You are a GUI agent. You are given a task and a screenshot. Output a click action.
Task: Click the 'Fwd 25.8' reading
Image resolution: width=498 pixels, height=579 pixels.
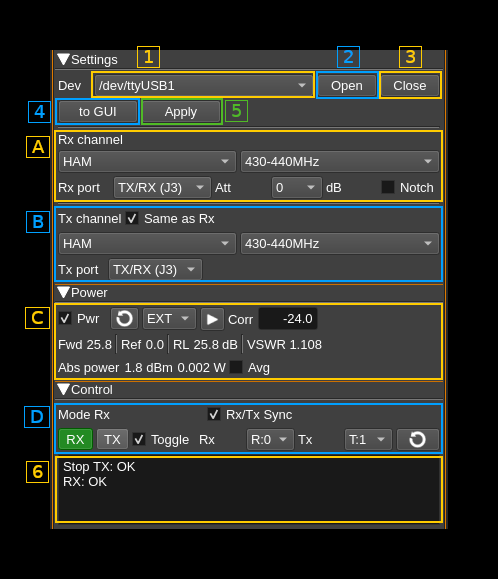point(85,345)
